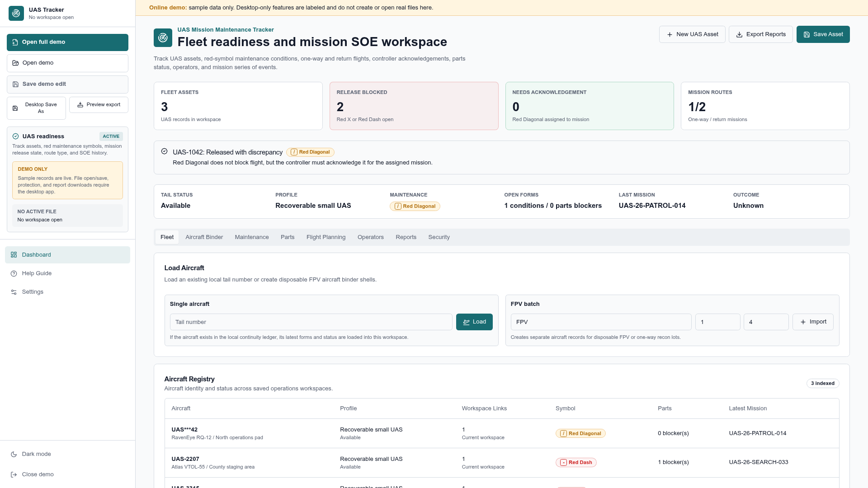Click "UAS-26-SEARCH-033" latest mission cell
The height and width of the screenshot is (488, 868).
tap(759, 462)
